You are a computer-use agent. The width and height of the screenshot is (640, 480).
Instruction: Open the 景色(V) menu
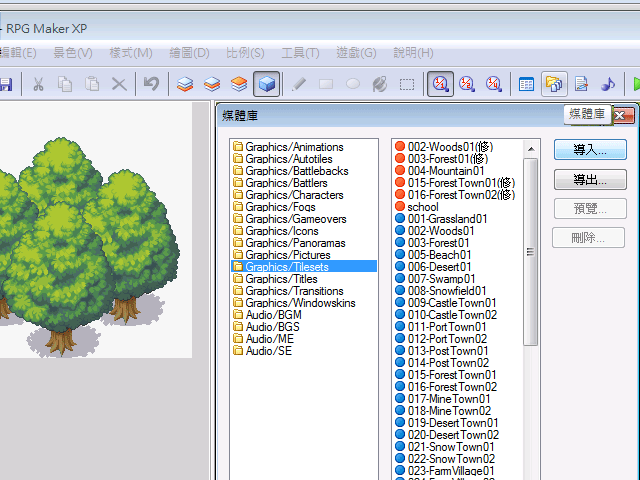73,53
